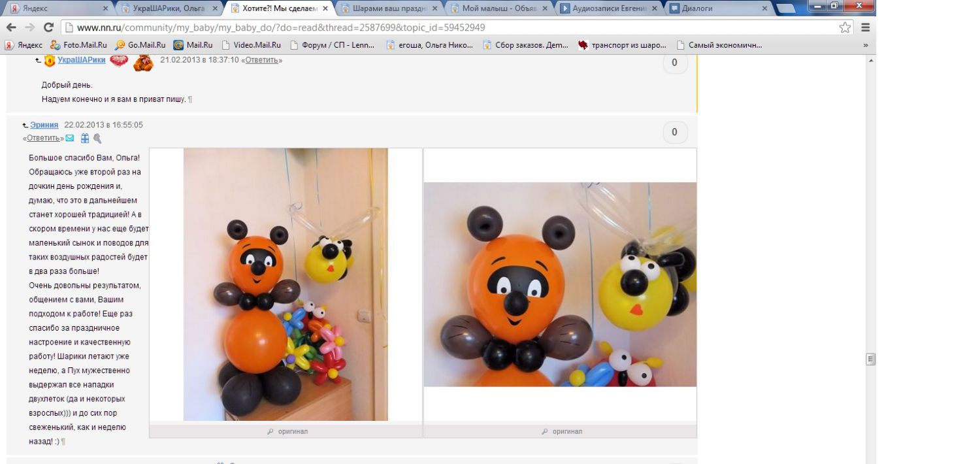
Task: Click the rating counter on Эриния's comment
Action: 675,132
